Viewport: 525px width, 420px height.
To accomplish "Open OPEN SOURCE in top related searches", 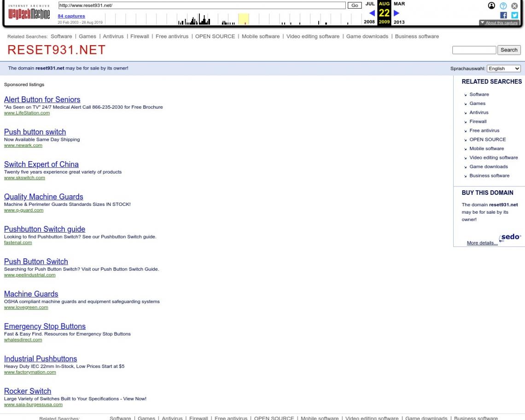I will [x=215, y=36].
